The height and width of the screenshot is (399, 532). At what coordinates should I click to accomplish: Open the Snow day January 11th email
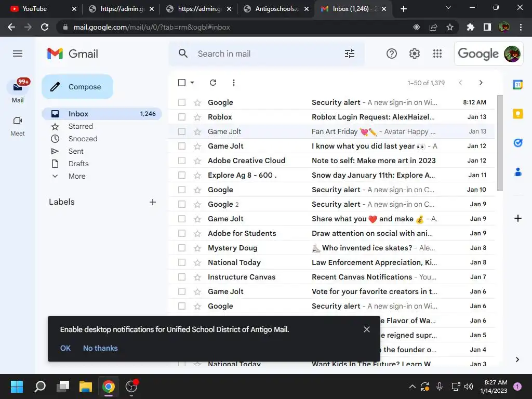[x=332, y=175]
